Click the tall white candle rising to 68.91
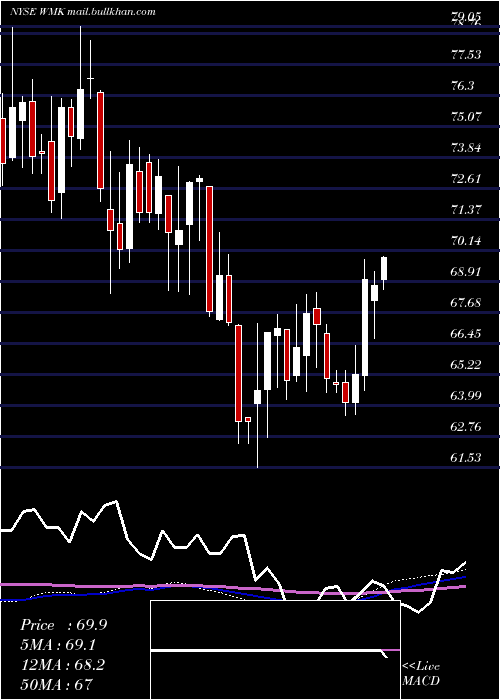500x700 pixels. [x=365, y=327]
